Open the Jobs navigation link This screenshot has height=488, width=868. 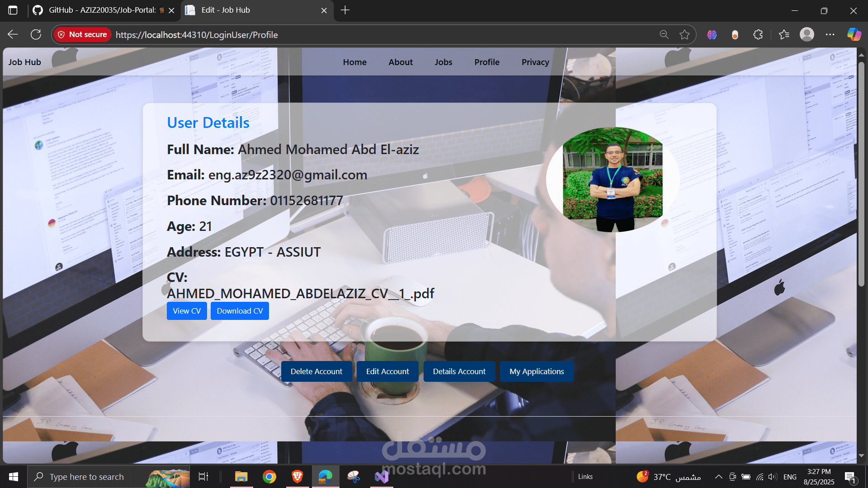coord(443,62)
